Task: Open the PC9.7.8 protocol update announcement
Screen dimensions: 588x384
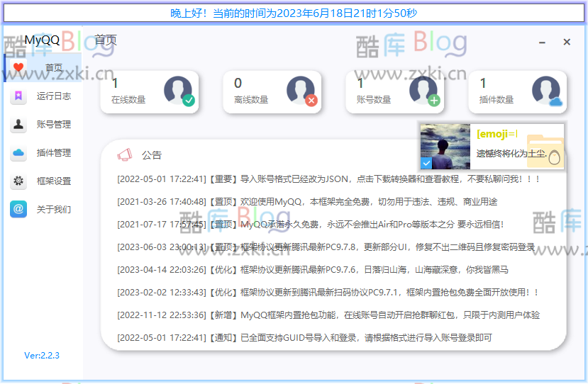Action: [326, 247]
